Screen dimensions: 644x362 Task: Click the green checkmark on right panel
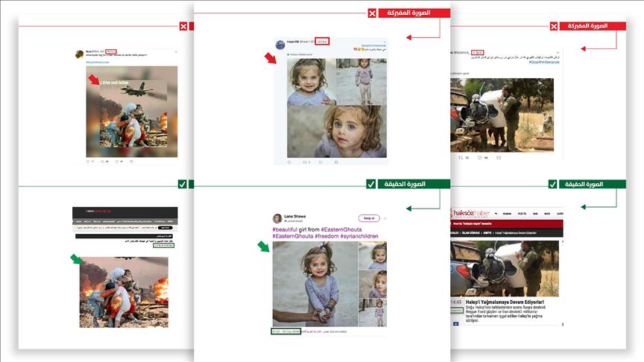pyautogui.click(x=553, y=184)
